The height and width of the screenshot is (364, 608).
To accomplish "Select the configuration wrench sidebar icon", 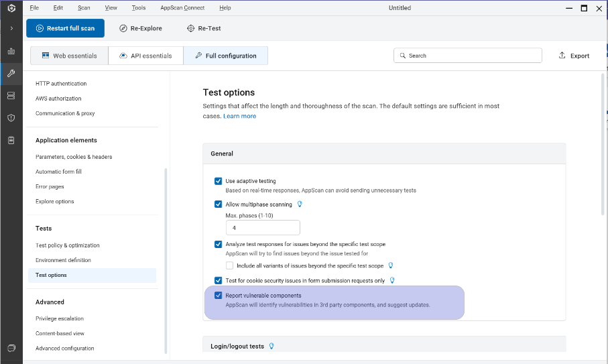I will point(11,73).
